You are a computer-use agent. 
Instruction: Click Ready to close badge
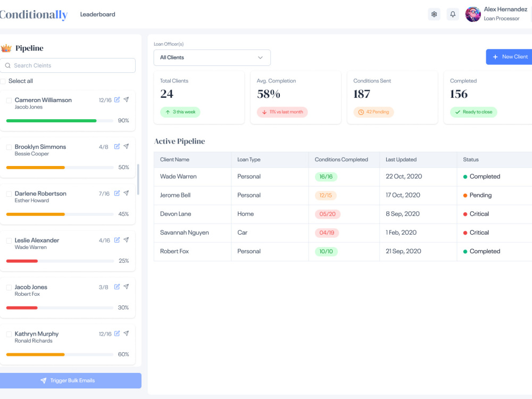pos(473,112)
